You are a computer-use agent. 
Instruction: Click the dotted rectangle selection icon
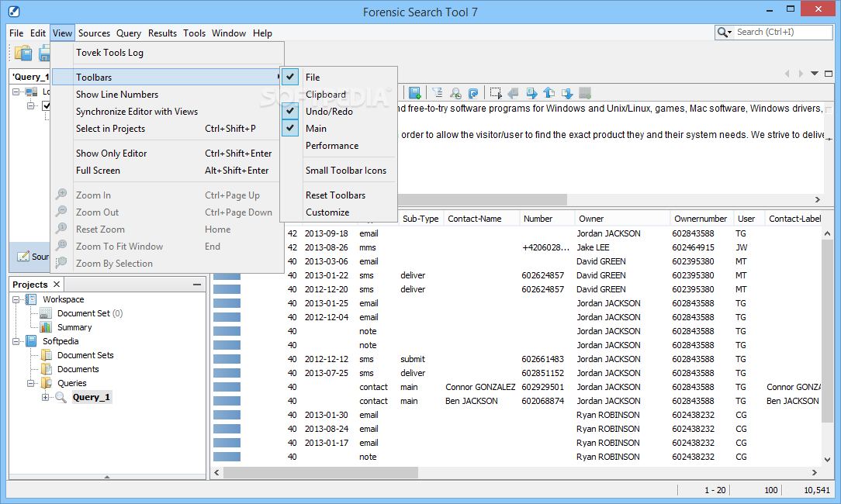point(496,93)
